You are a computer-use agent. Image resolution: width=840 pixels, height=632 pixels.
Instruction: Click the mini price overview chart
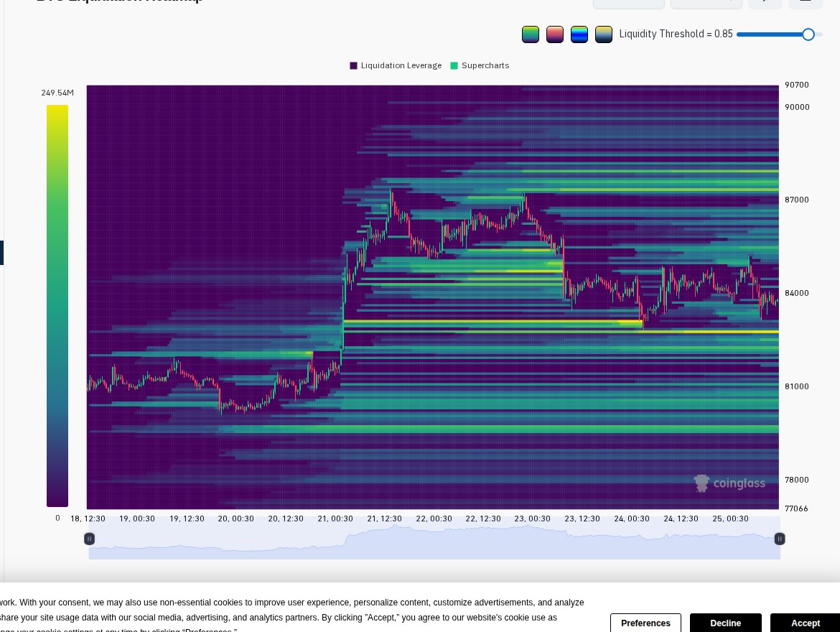[434, 539]
